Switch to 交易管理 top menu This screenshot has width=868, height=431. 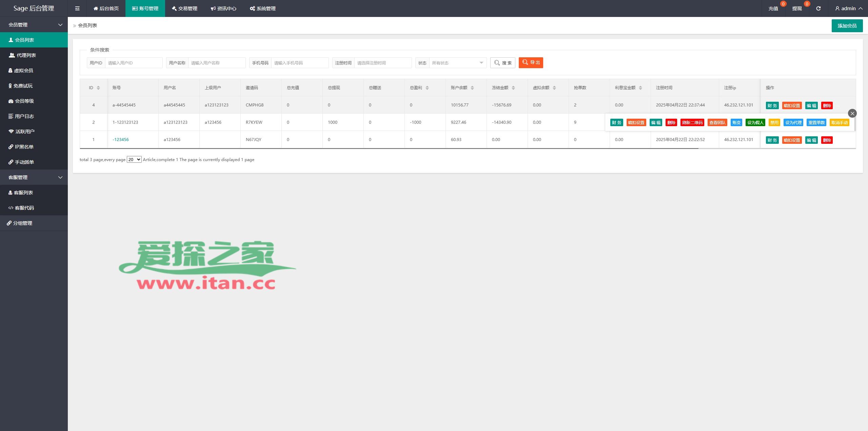click(184, 8)
